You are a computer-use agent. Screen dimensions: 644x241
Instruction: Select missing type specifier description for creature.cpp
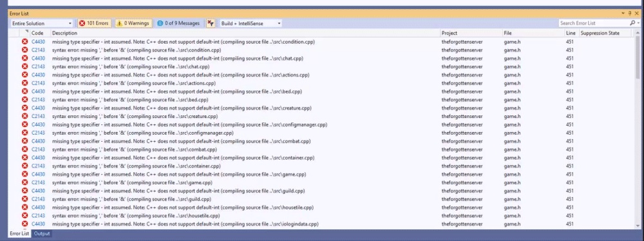(x=182, y=108)
